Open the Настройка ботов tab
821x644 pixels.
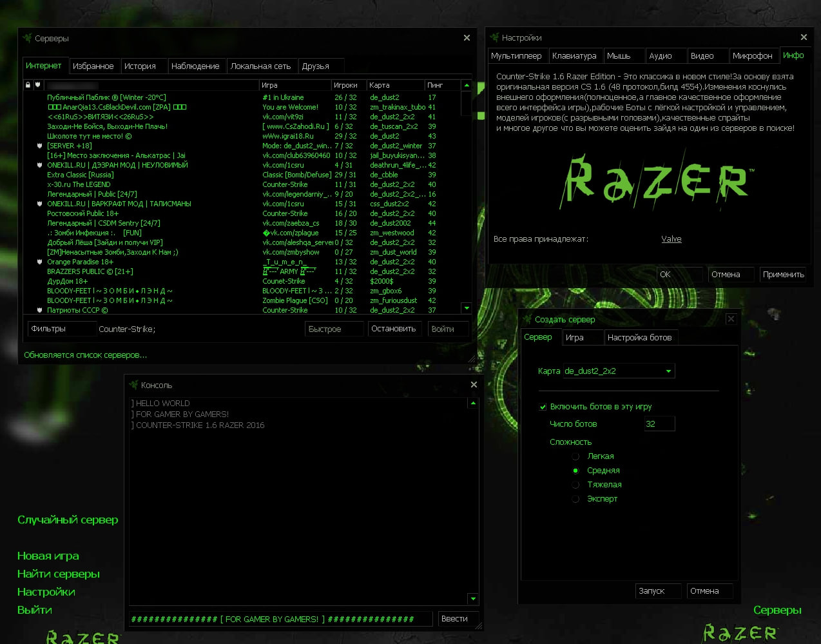pyautogui.click(x=641, y=337)
